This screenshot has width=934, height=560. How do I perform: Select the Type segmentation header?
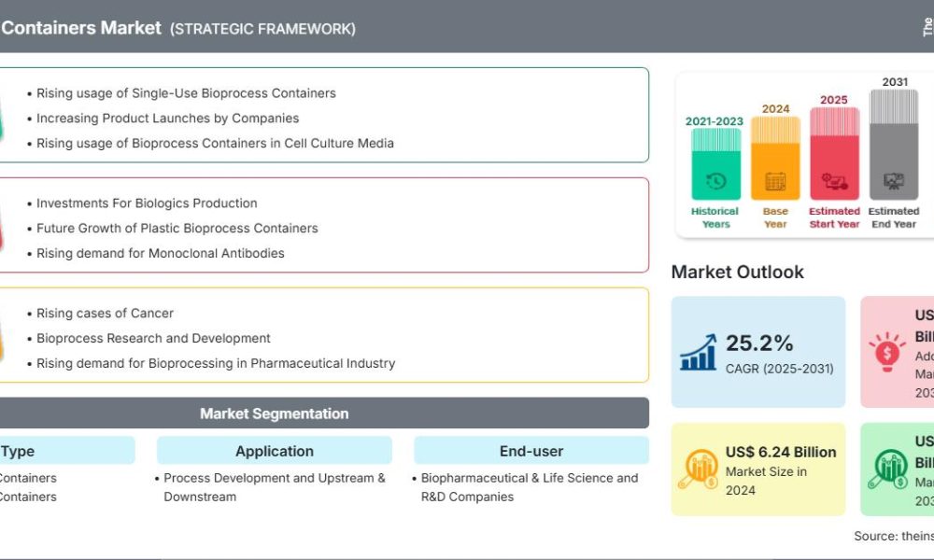[x=19, y=451]
